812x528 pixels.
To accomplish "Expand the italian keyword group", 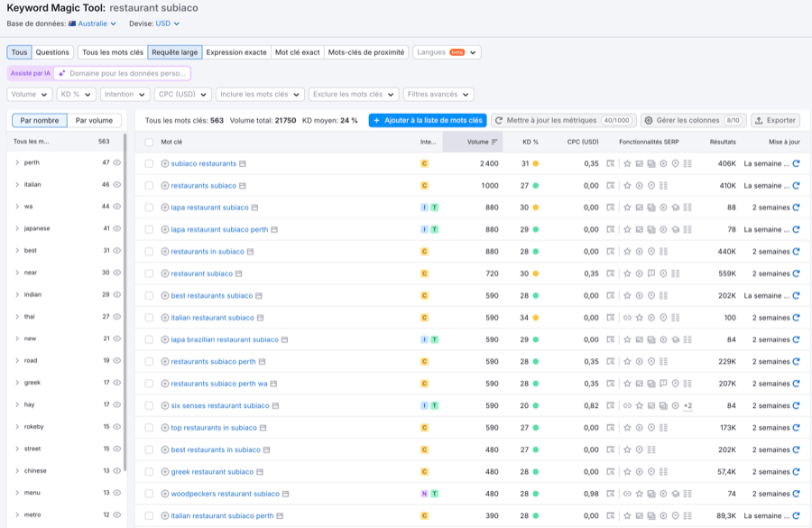I will [17, 184].
